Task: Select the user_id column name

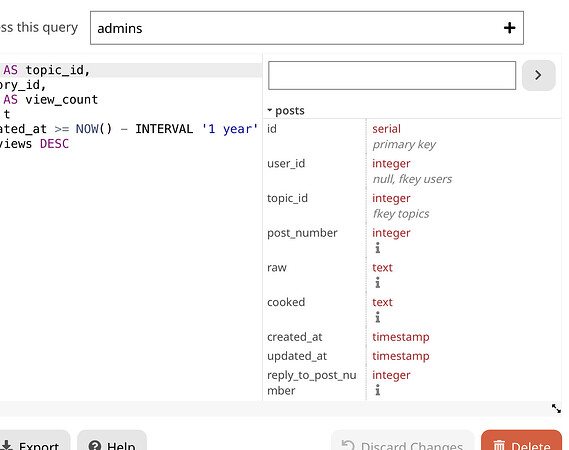Action: coord(286,164)
